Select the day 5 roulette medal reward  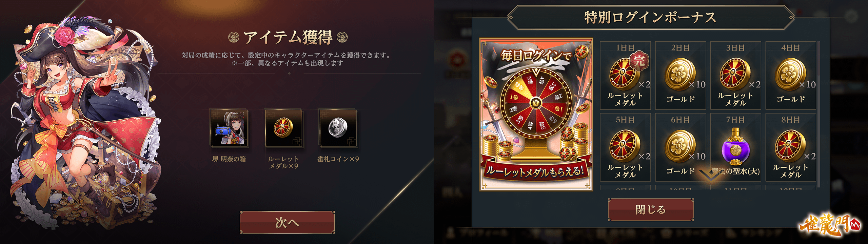coord(625,147)
